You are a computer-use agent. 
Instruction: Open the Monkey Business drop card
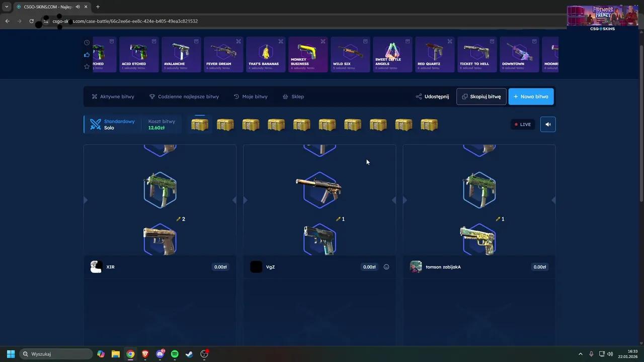click(307, 54)
